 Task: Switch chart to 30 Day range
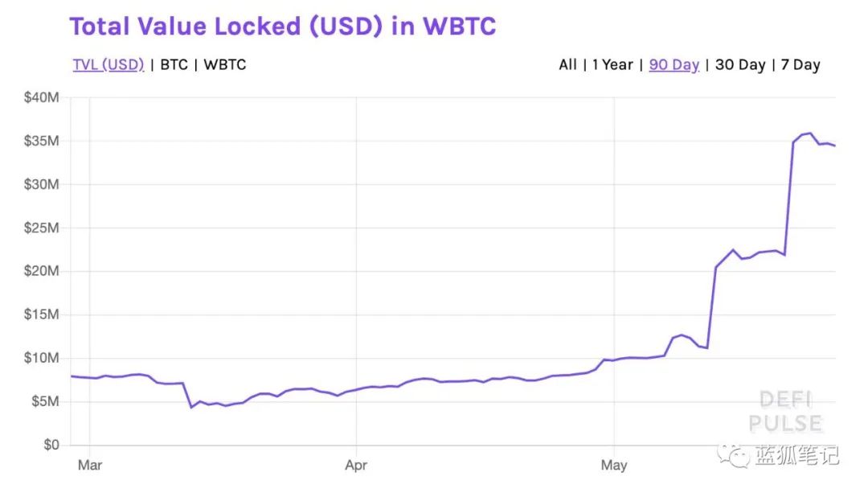point(740,64)
